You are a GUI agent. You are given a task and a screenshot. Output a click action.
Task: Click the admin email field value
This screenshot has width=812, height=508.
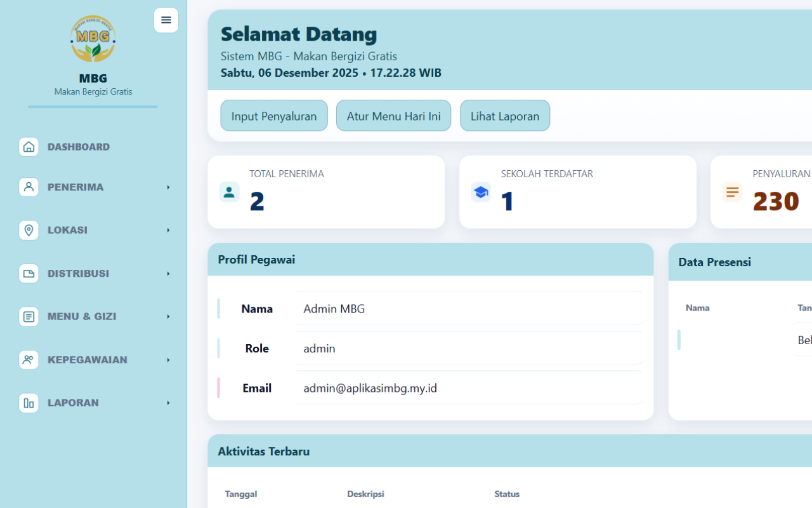coord(370,388)
